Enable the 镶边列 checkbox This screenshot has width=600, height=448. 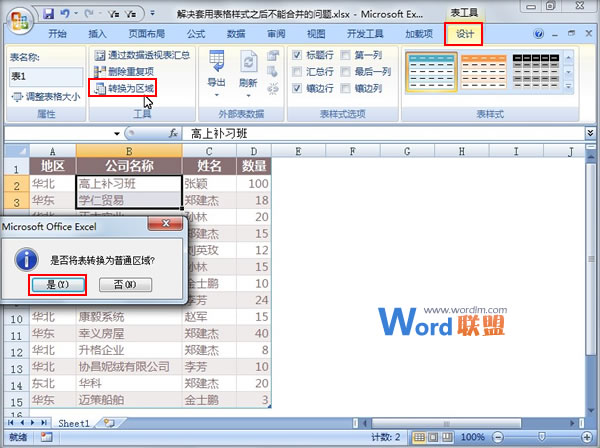345,88
